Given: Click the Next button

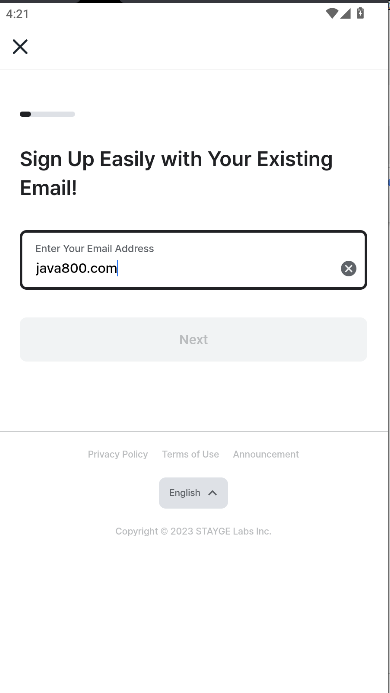Looking at the screenshot, I should coord(193,339).
